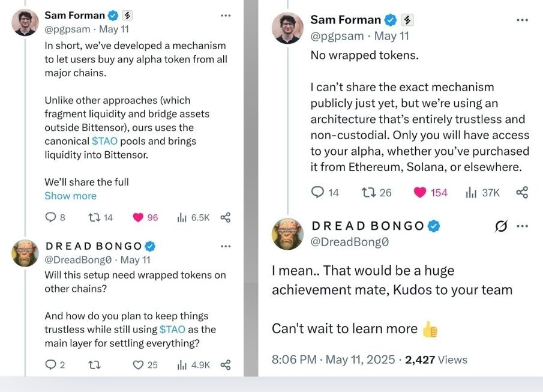
Task: Retweet Dread Bongo's question tweet
Action: coord(93,364)
